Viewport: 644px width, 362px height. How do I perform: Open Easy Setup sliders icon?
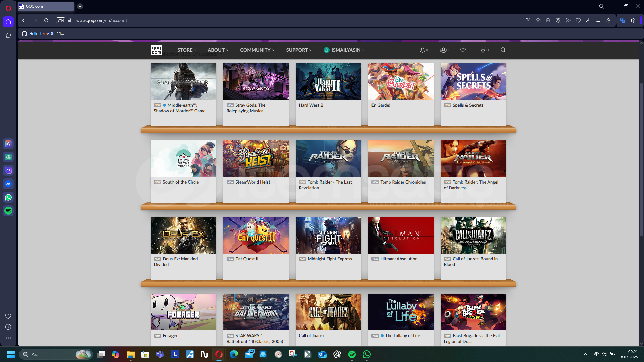[x=598, y=20]
